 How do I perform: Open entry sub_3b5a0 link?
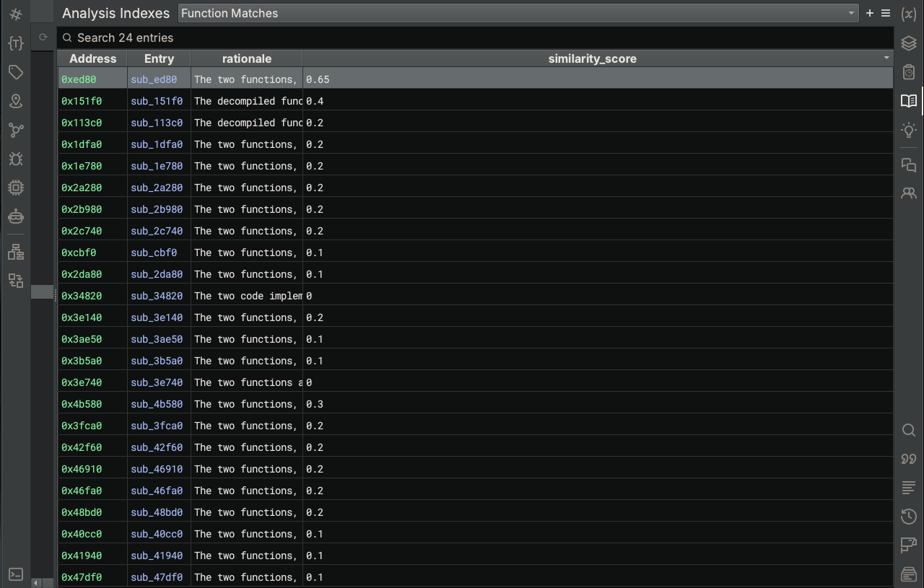tap(157, 361)
